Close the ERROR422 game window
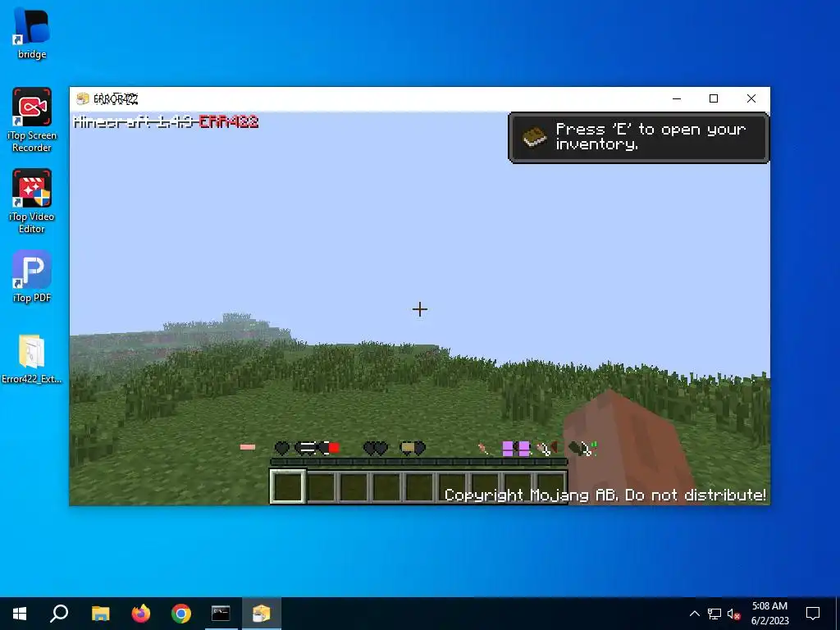The width and height of the screenshot is (840, 630). pyautogui.click(x=751, y=98)
